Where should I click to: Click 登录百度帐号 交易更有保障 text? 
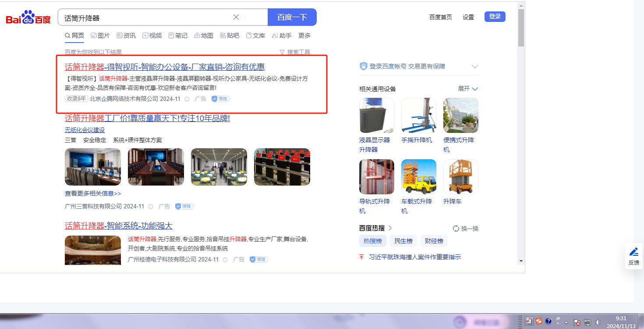click(x=407, y=66)
